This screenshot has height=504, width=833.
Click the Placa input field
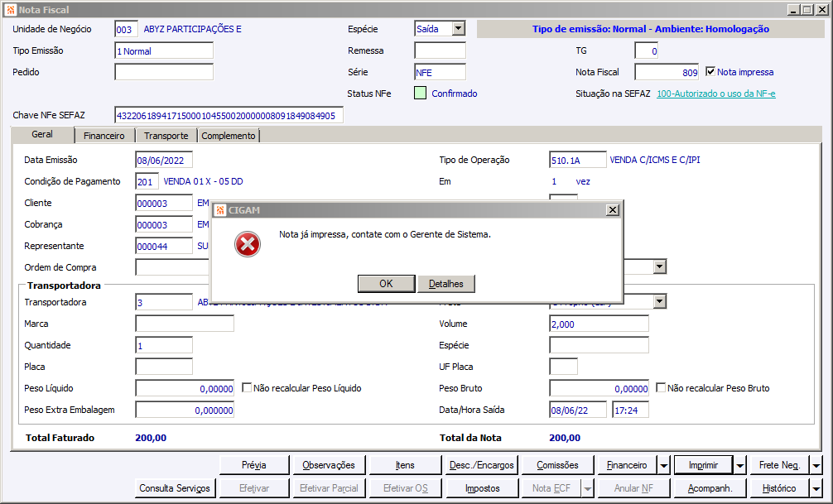tap(164, 367)
